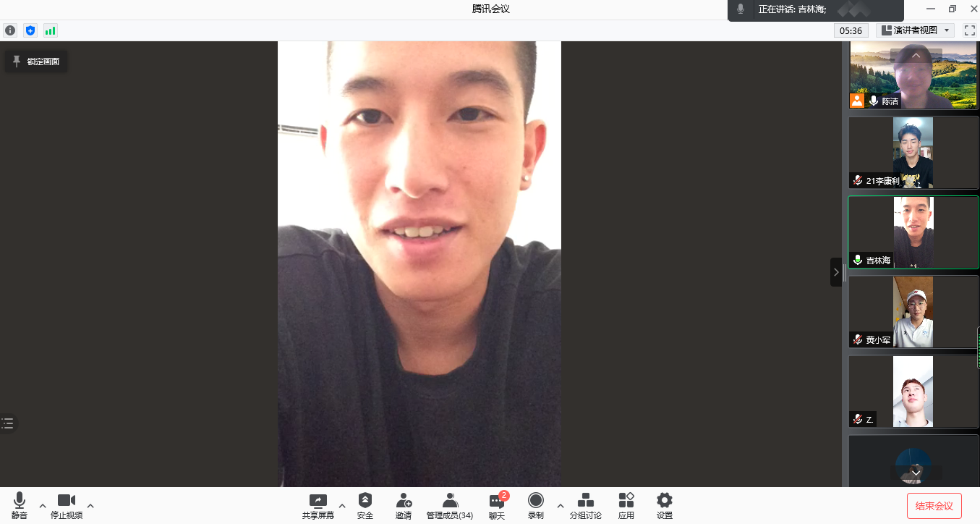Expand audio options arrow beside mute

(x=42, y=505)
